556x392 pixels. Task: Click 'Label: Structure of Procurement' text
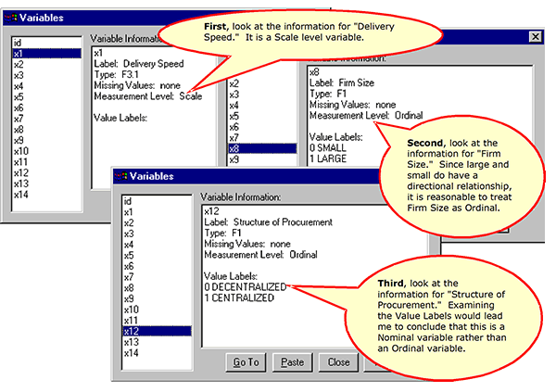[268, 222]
